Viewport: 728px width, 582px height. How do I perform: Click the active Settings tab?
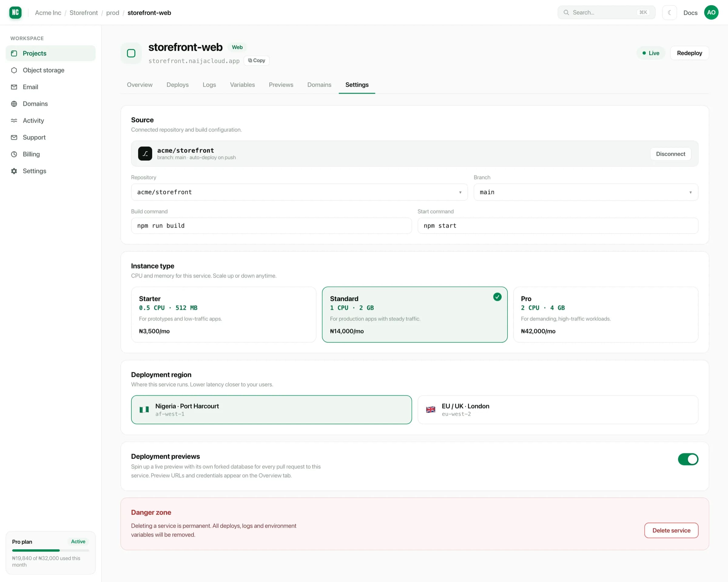[x=357, y=85]
